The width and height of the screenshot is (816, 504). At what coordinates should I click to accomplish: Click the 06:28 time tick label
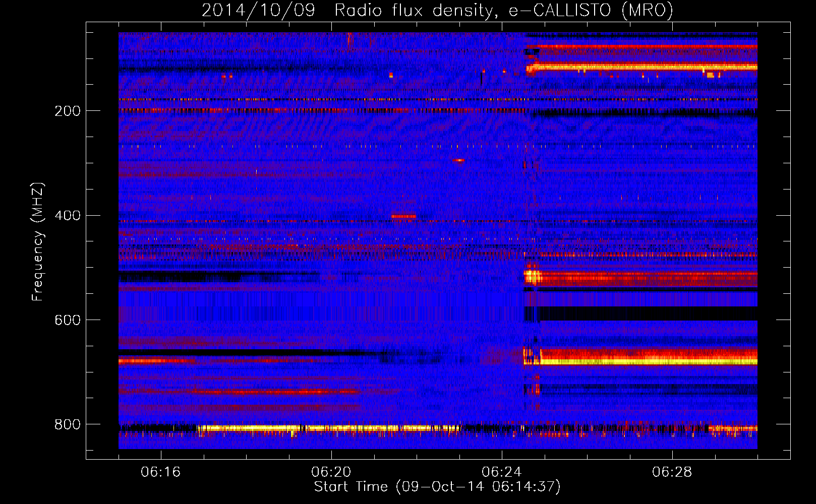[x=672, y=472]
